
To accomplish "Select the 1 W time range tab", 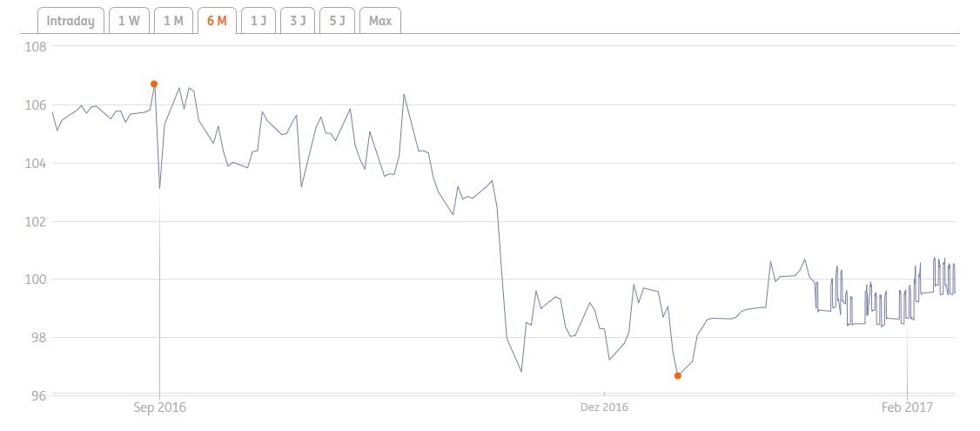I will point(129,21).
